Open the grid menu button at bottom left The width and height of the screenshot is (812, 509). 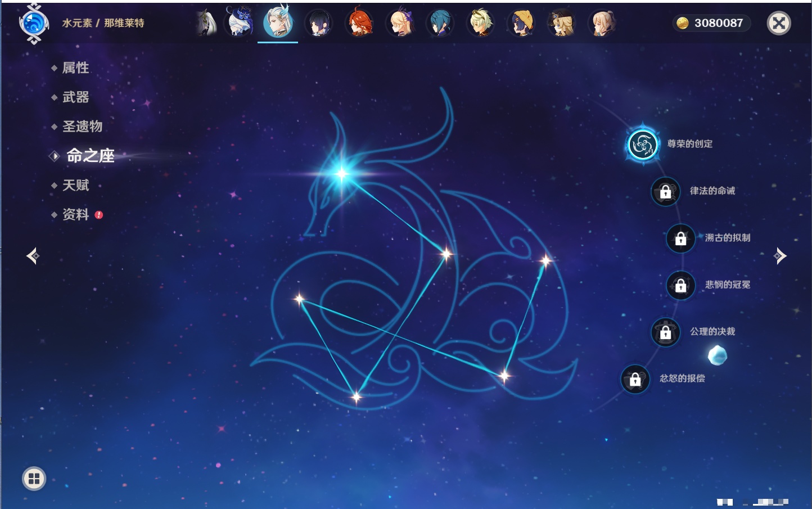(34, 479)
